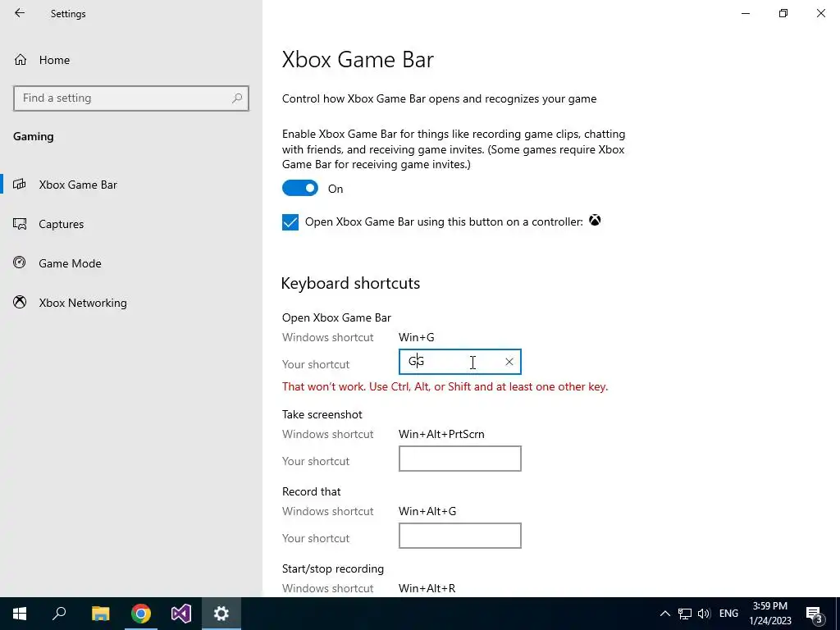
Task: Switch the ENG input language indicator
Action: [x=728, y=614]
